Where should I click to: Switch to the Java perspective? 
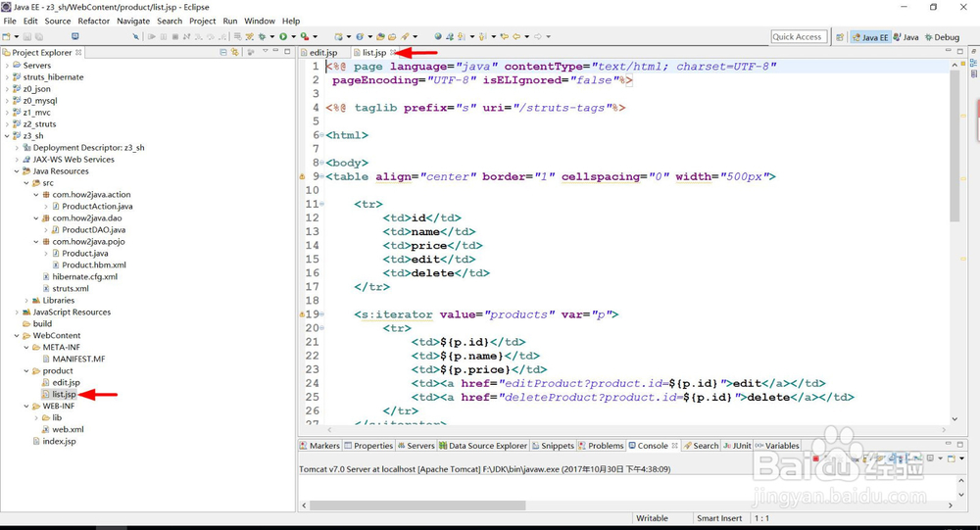click(x=906, y=37)
